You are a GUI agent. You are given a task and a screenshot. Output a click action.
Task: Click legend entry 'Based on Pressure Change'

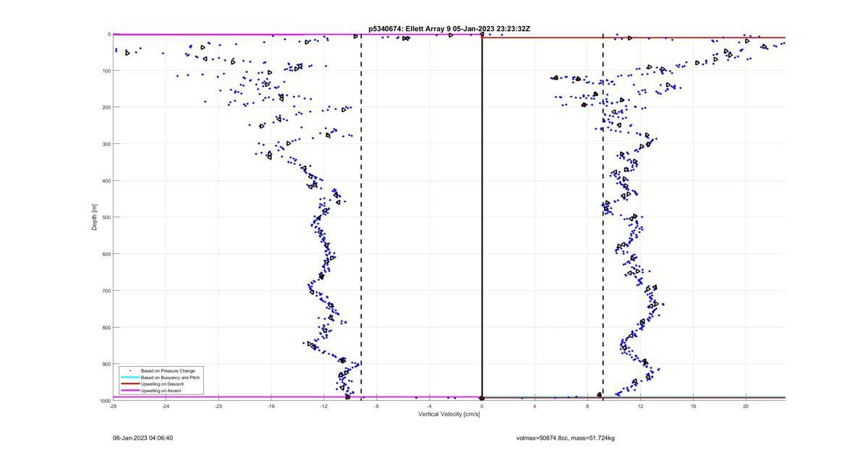168,371
